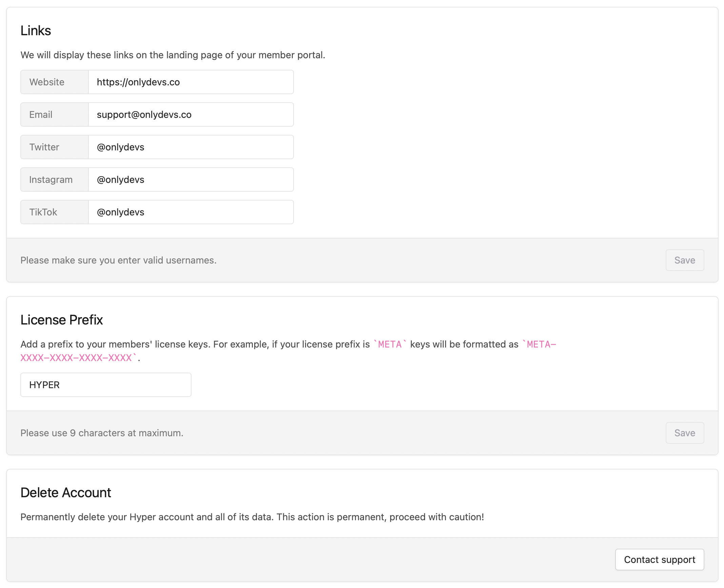Image resolution: width=724 pixels, height=588 pixels.
Task: Focus the Email address input field
Action: 190,114
